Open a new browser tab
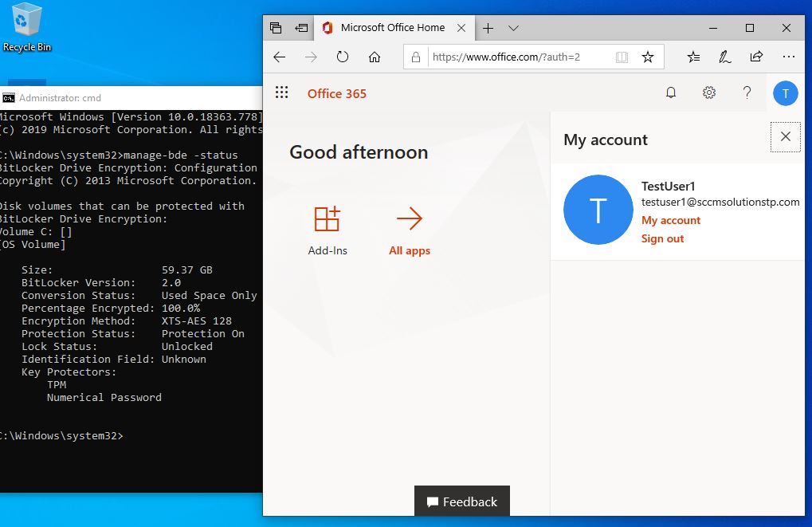Screen dimensions: 812x527 (x=488, y=28)
